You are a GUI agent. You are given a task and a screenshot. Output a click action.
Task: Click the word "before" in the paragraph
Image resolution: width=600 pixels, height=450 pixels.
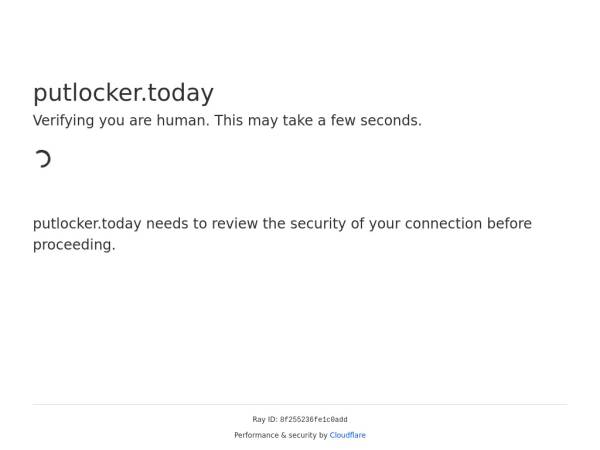[509, 224]
